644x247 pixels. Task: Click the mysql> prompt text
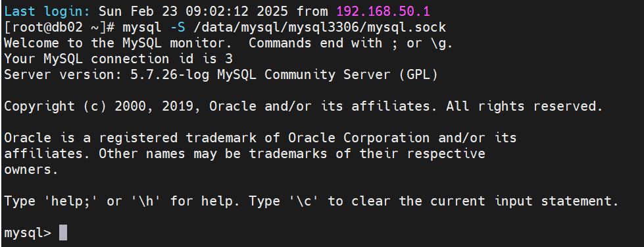coord(28,233)
